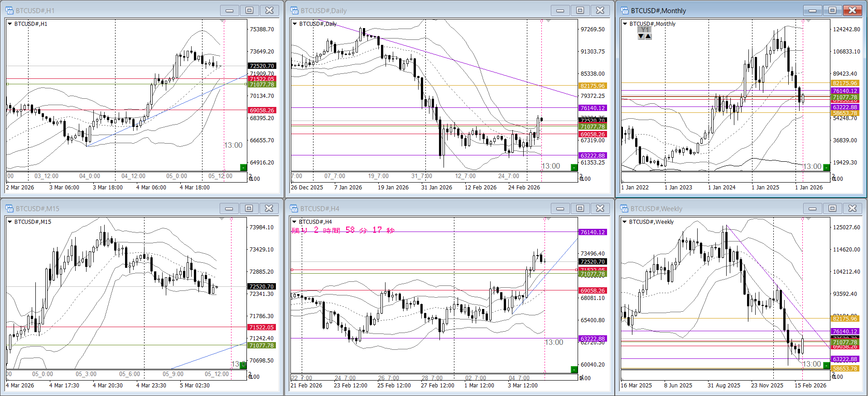Click the chart icon in the BTCUSD#,Daily title bar
Screen dimensions: 868x396
294,10
